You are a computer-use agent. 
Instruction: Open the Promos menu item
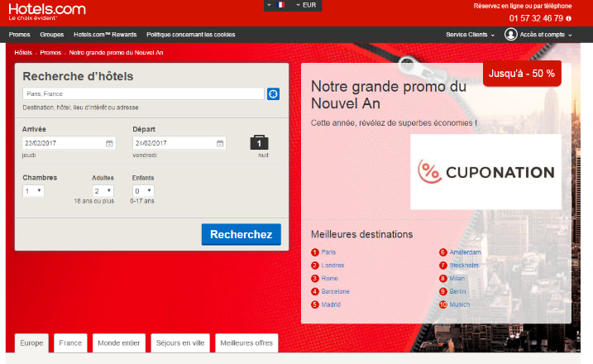(19, 35)
